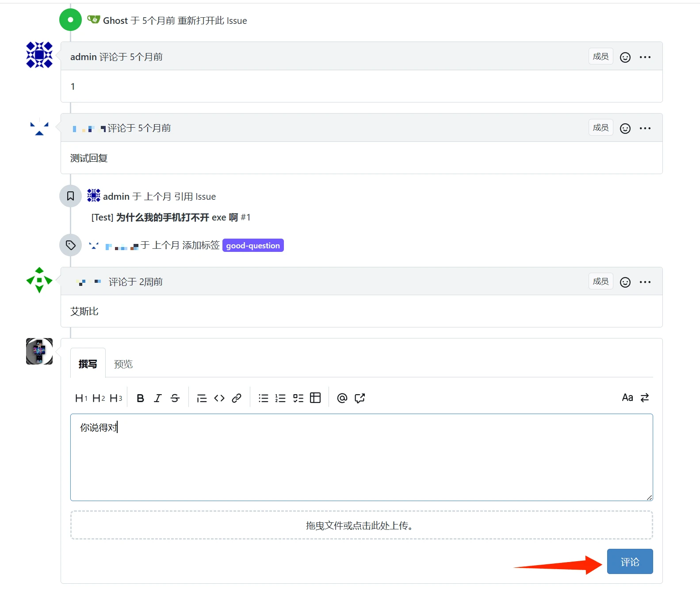Insert a bulleted list
Image resolution: width=700 pixels, height=593 pixels.
pyautogui.click(x=264, y=398)
